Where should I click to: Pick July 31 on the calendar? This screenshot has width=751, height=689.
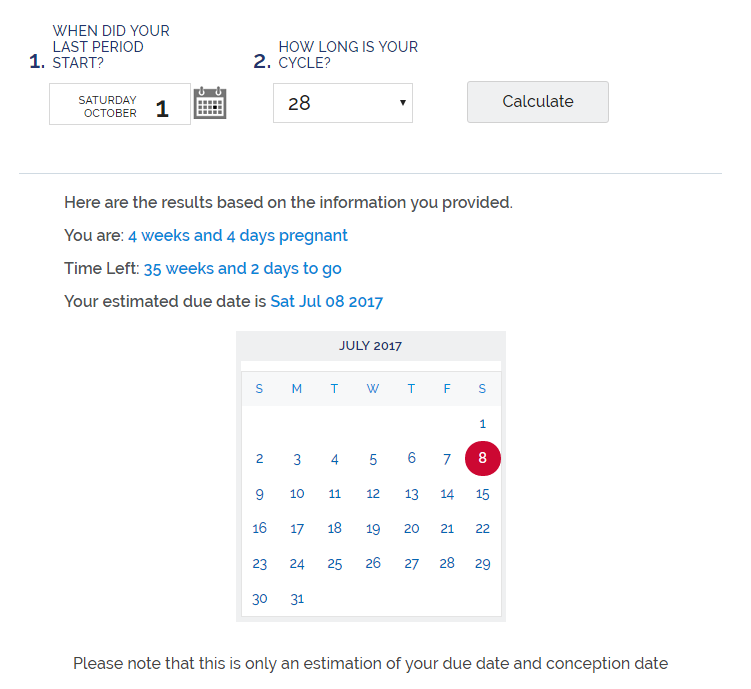(297, 599)
